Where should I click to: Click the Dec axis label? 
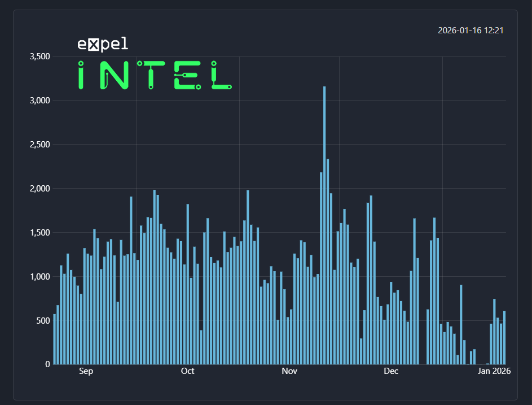tap(391, 372)
